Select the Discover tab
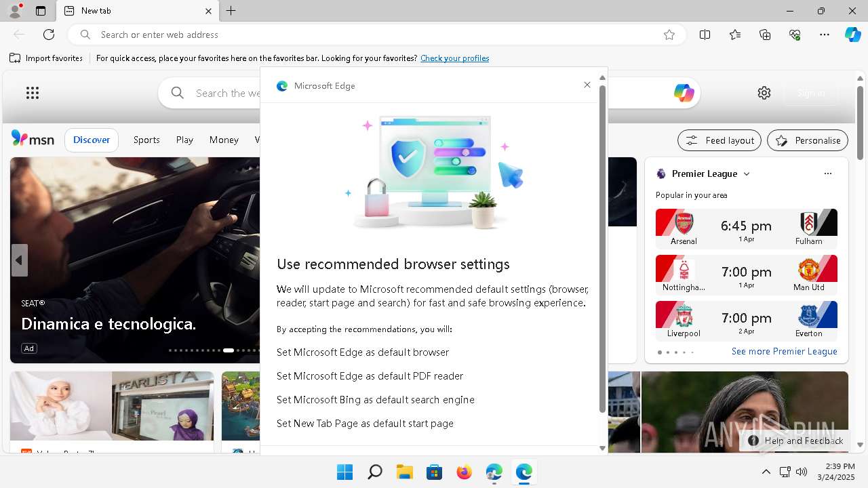 (92, 140)
